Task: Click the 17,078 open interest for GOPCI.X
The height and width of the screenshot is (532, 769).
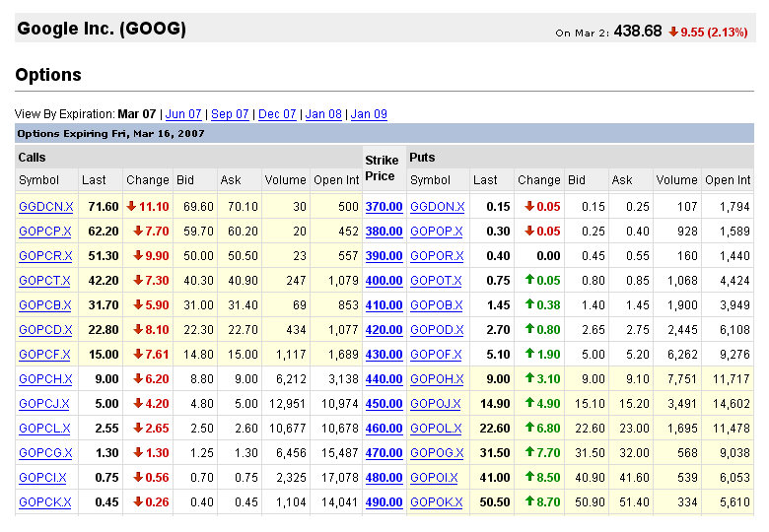Action: (x=339, y=478)
